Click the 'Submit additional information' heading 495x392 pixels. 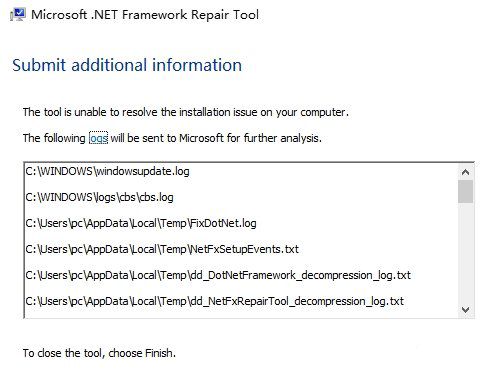coord(127,65)
